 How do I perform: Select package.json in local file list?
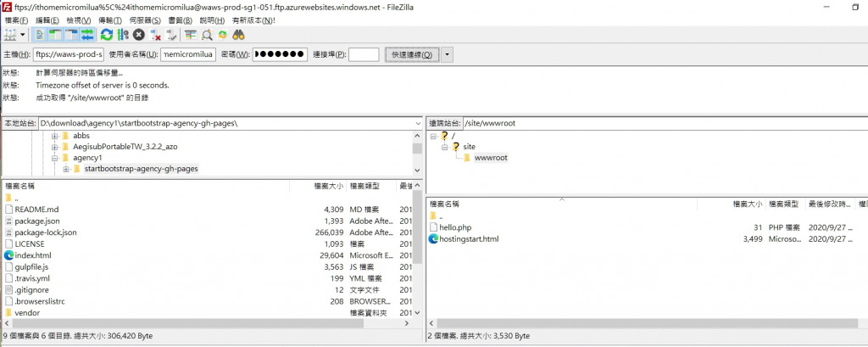pos(37,221)
